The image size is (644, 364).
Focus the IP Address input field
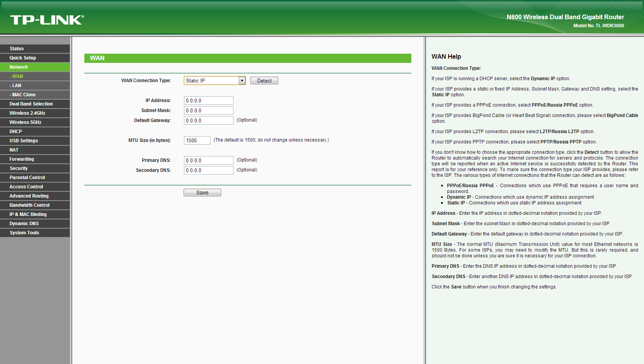pyautogui.click(x=209, y=100)
